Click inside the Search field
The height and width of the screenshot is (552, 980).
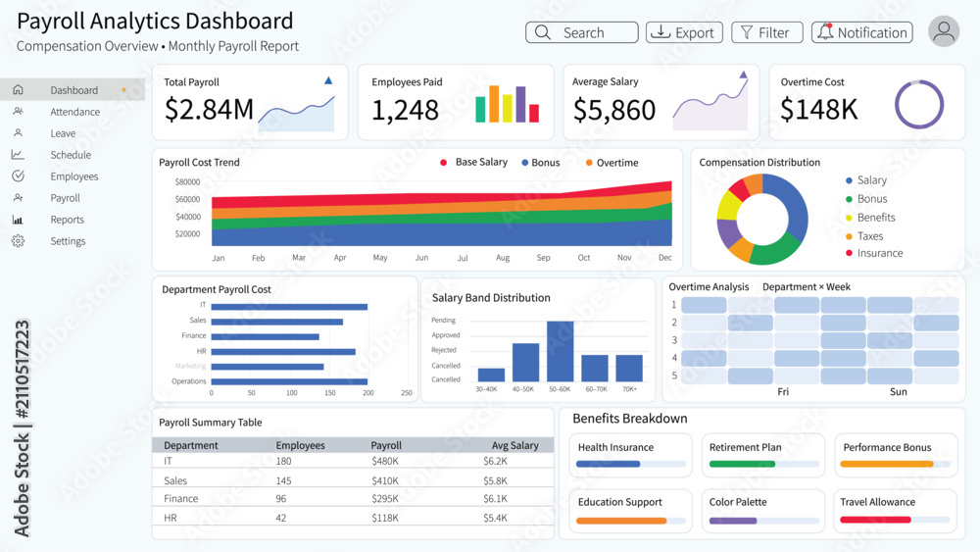pos(582,32)
